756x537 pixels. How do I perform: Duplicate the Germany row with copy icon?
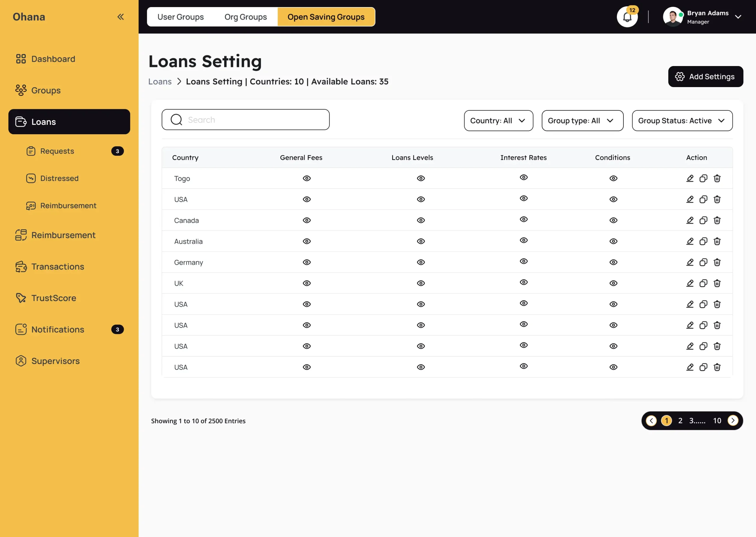pyautogui.click(x=703, y=262)
